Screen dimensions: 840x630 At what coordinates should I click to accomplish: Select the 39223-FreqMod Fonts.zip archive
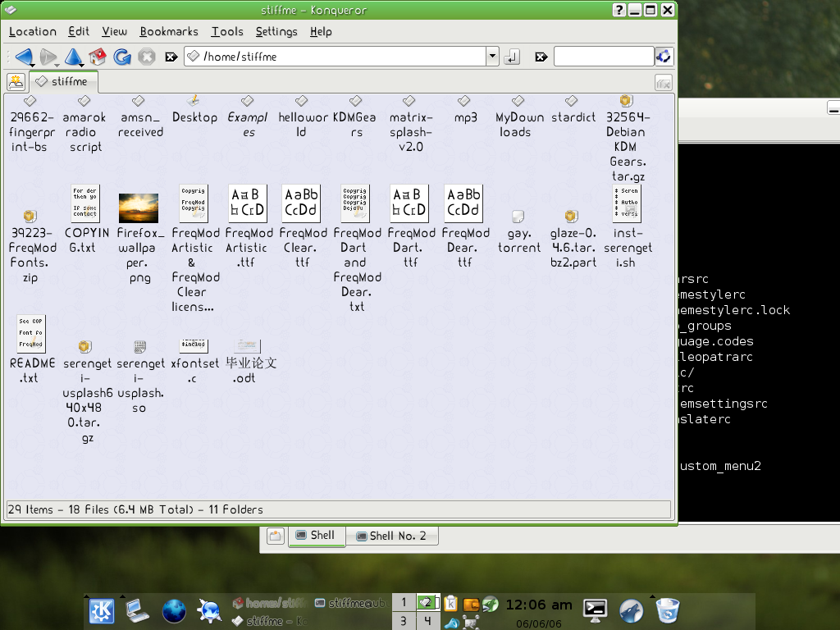(x=31, y=248)
